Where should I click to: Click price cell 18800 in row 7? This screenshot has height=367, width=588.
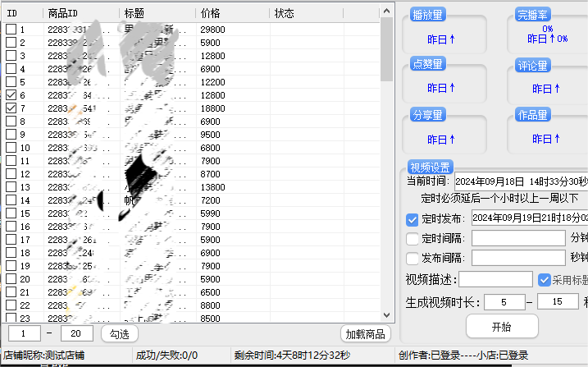tap(212, 108)
